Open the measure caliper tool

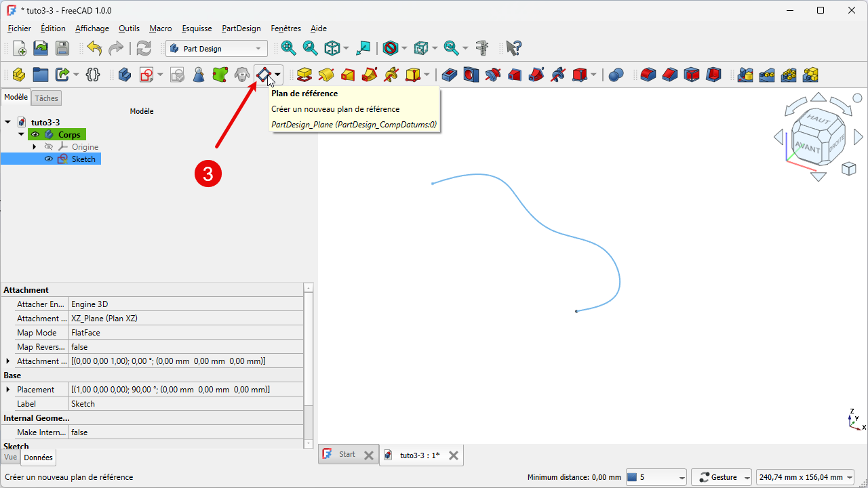click(x=482, y=48)
